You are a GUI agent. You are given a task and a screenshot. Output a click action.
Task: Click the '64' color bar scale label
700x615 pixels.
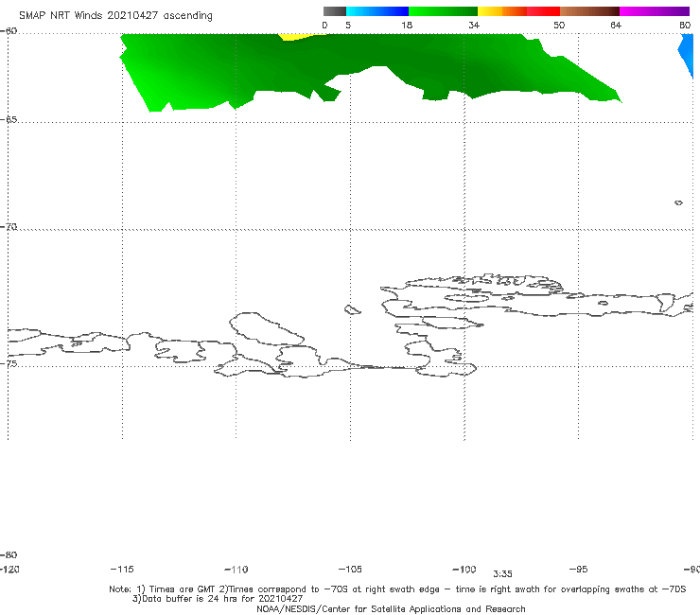tap(616, 26)
